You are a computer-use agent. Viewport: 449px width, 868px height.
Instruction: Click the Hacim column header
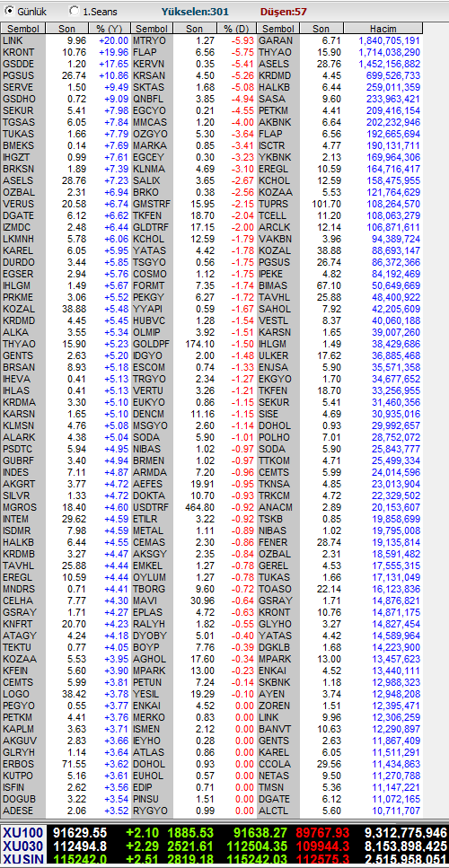(x=383, y=29)
